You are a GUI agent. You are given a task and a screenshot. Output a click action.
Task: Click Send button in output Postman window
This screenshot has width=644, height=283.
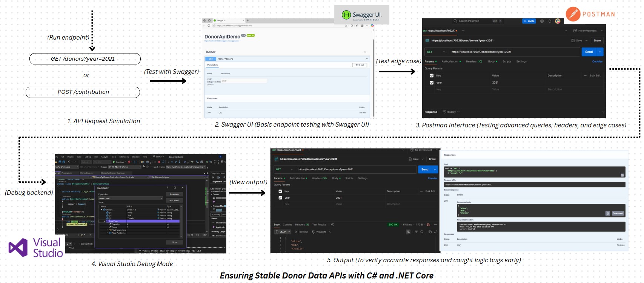pyautogui.click(x=425, y=170)
